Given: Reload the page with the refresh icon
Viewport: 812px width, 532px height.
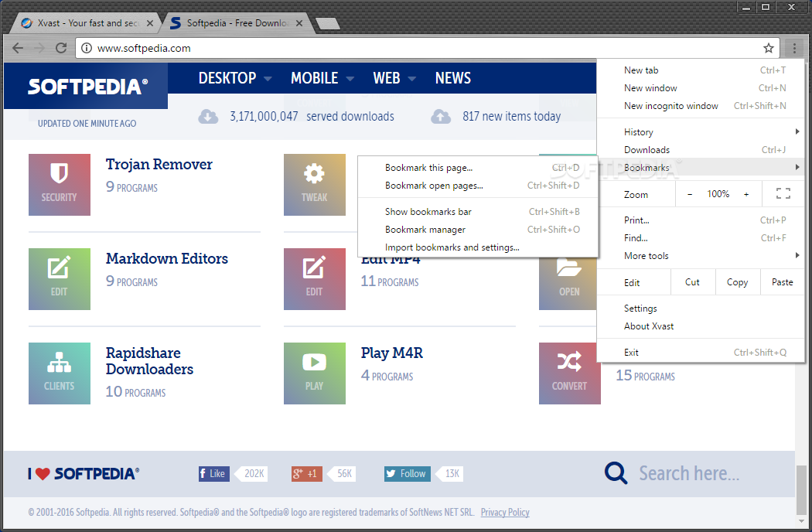Looking at the screenshot, I should click(x=61, y=48).
